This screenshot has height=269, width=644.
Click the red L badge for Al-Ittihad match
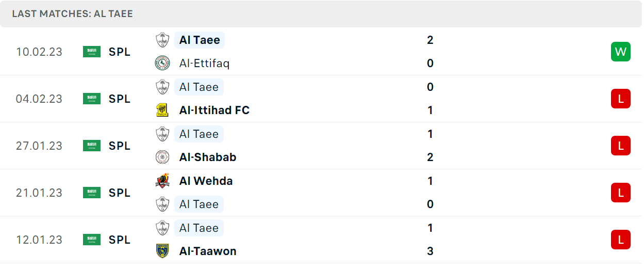[621, 99]
